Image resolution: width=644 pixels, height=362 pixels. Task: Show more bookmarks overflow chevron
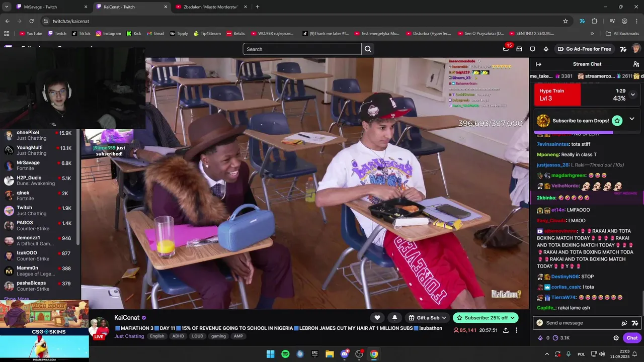(x=592, y=34)
